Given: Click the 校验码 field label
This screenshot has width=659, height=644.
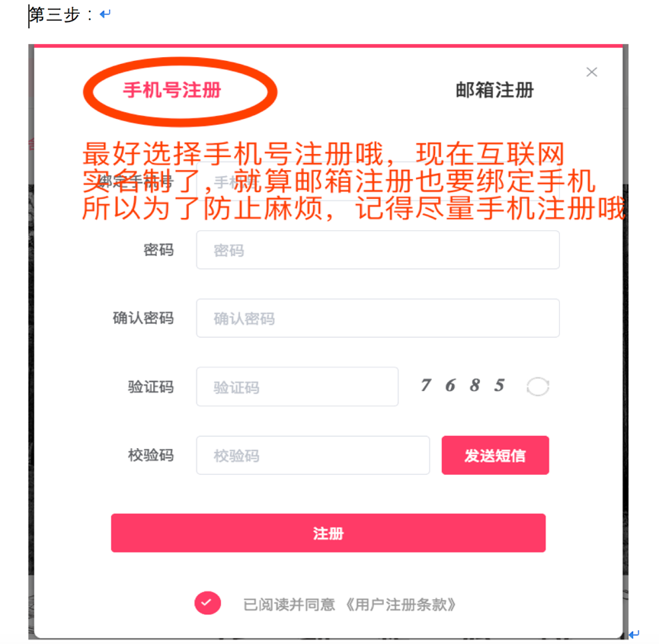Looking at the screenshot, I should [x=151, y=455].
